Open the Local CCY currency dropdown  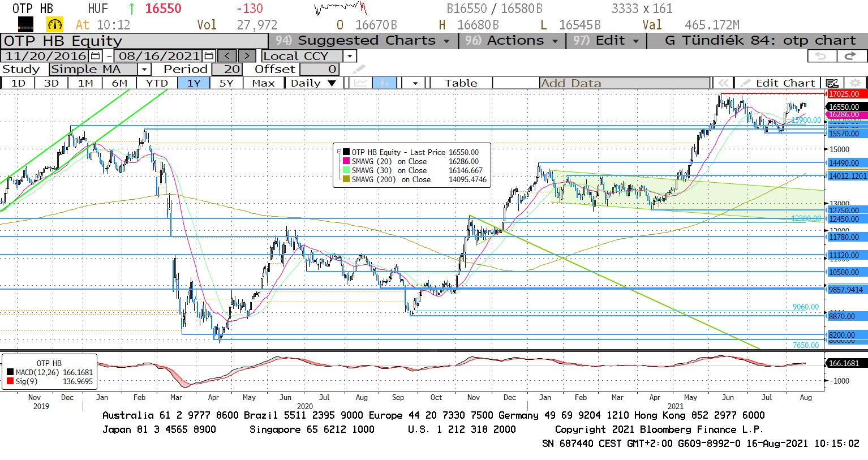point(350,56)
